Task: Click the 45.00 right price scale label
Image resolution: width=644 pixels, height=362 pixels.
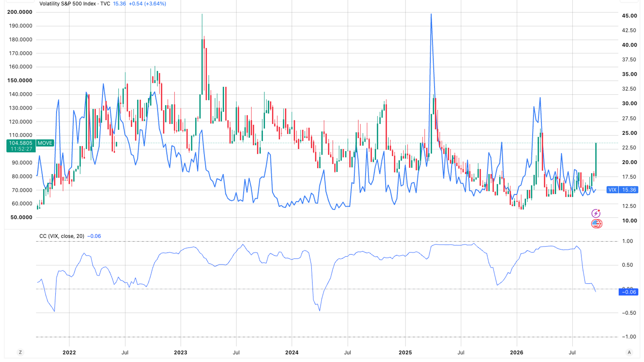Action: click(x=630, y=16)
